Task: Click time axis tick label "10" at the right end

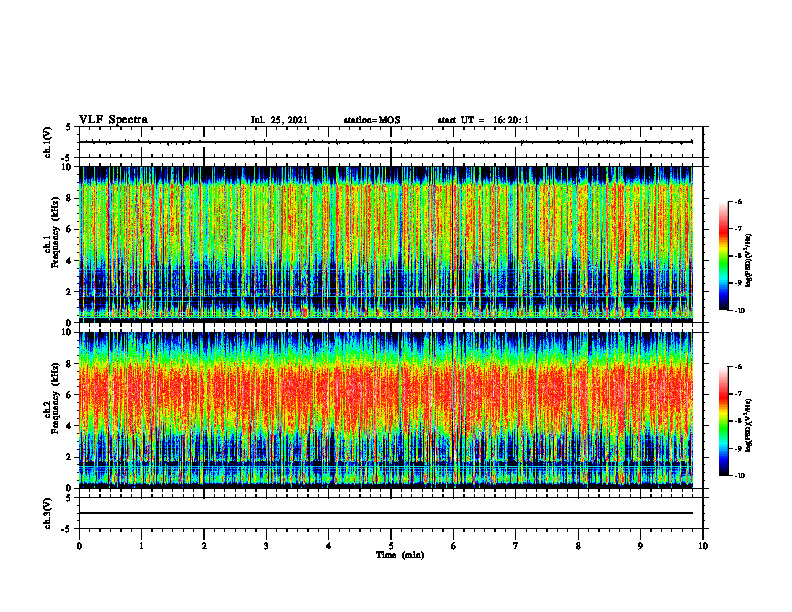Action: pyautogui.click(x=703, y=546)
